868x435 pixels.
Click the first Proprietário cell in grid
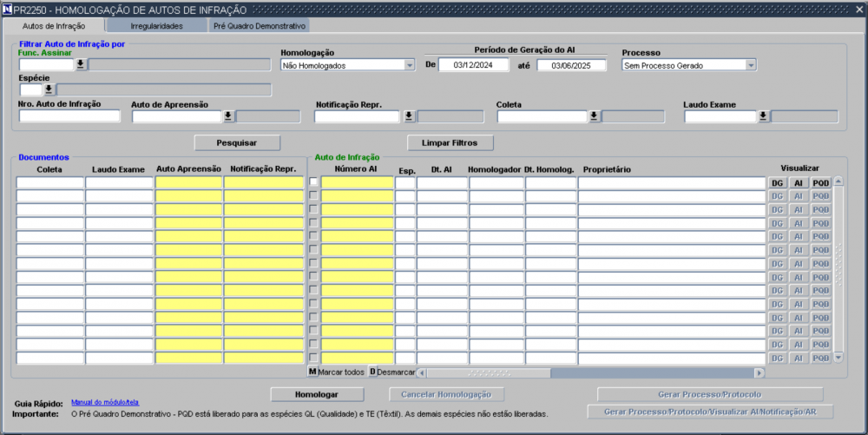(x=672, y=182)
